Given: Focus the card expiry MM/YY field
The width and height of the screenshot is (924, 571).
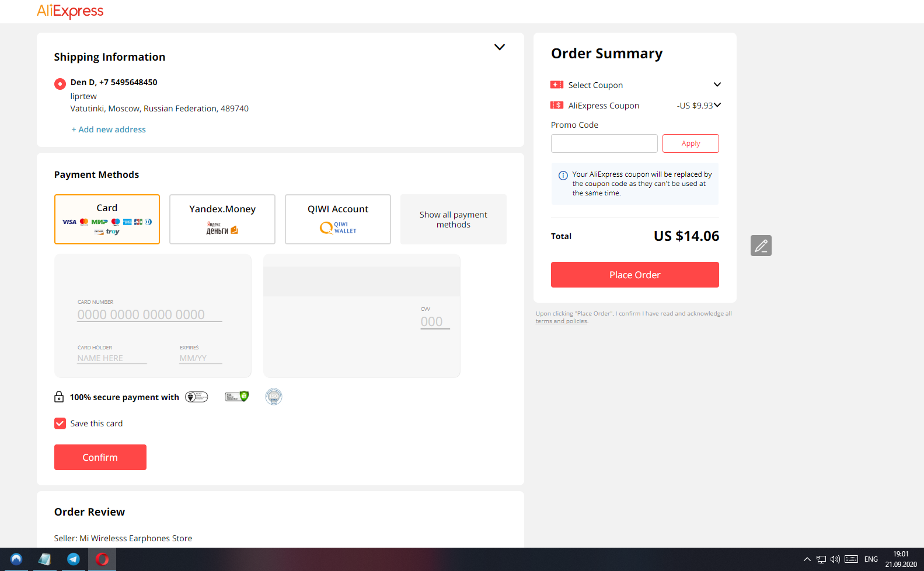Looking at the screenshot, I should (201, 358).
